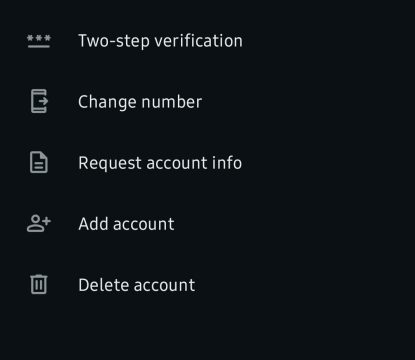This screenshot has height=360, width=415.
Task: Click the 'Request account info' text label
Action: click(160, 163)
